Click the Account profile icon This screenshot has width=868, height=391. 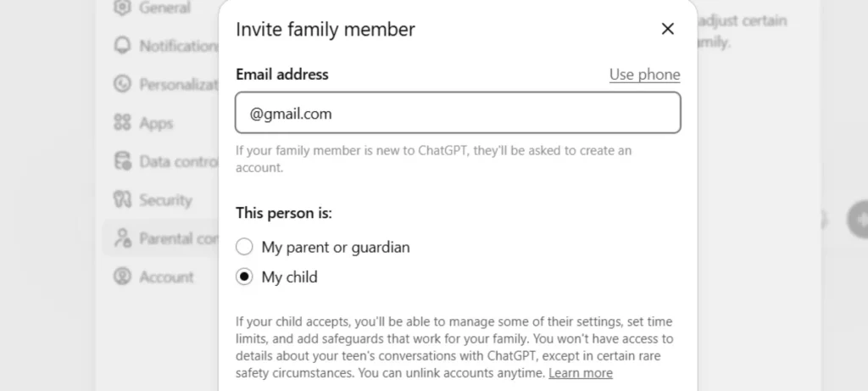(x=123, y=276)
